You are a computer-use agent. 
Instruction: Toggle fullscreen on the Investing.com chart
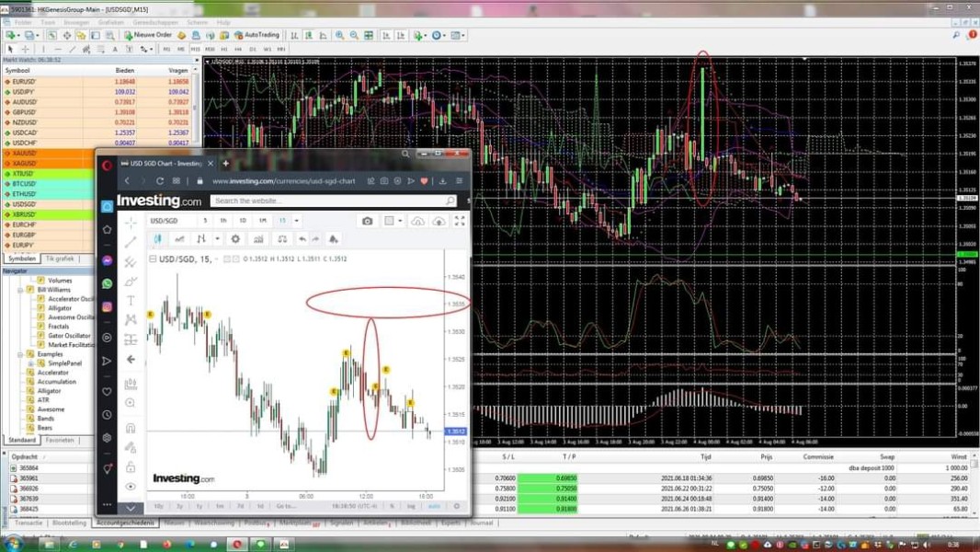[460, 221]
